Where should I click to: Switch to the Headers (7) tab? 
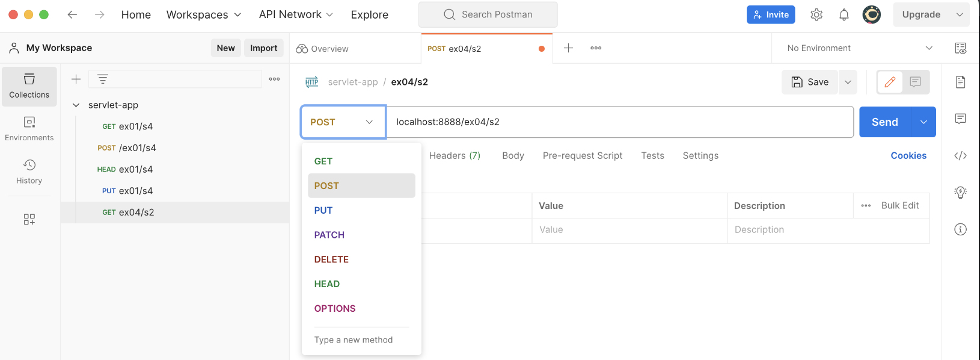tap(455, 155)
